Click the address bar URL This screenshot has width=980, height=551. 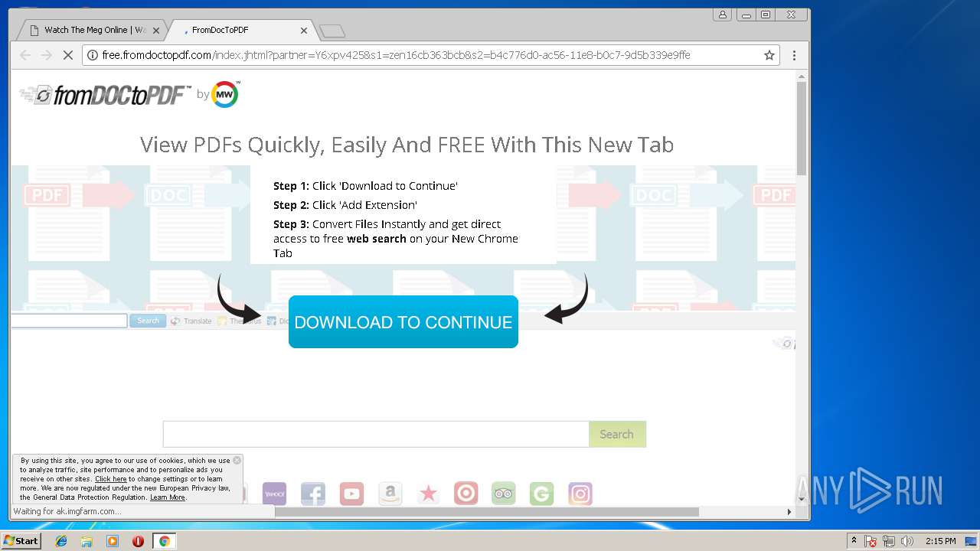pyautogui.click(x=396, y=55)
